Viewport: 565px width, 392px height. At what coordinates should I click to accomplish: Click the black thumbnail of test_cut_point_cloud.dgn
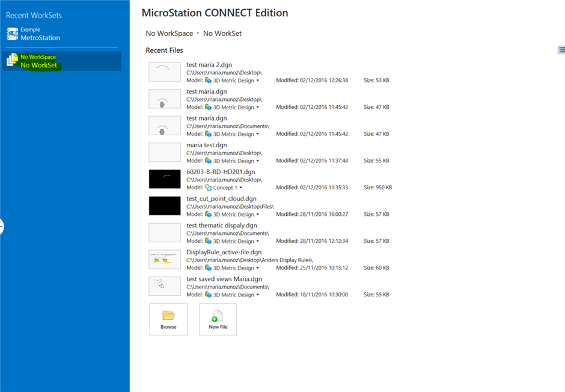click(165, 206)
